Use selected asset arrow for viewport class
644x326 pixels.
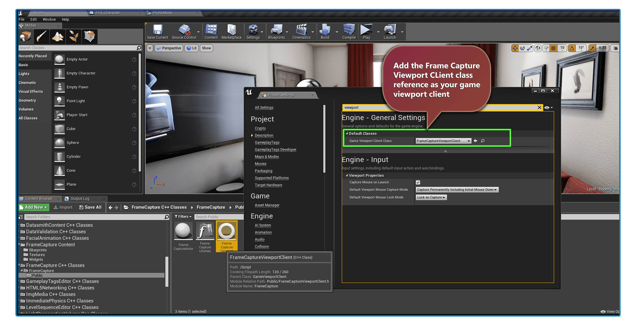point(475,141)
